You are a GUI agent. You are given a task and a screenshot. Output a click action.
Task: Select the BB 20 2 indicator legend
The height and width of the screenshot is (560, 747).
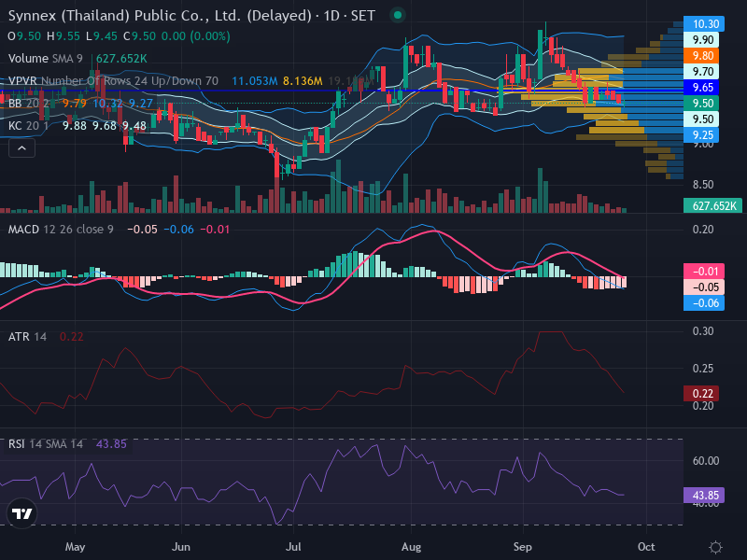tap(29, 104)
